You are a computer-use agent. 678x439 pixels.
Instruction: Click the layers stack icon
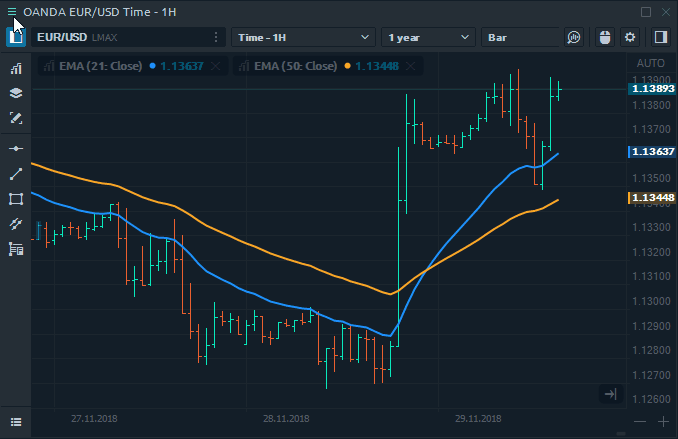[x=16, y=93]
